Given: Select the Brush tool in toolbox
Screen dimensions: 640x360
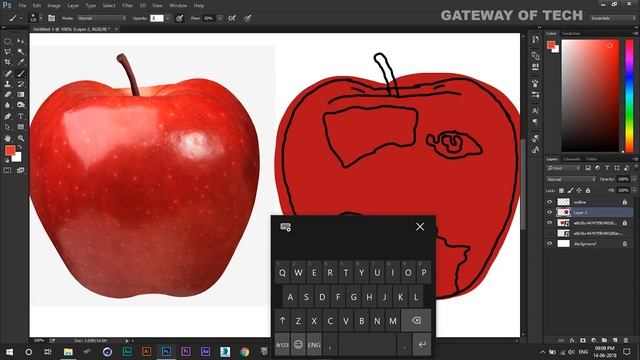Looking at the screenshot, I should coord(20,73).
